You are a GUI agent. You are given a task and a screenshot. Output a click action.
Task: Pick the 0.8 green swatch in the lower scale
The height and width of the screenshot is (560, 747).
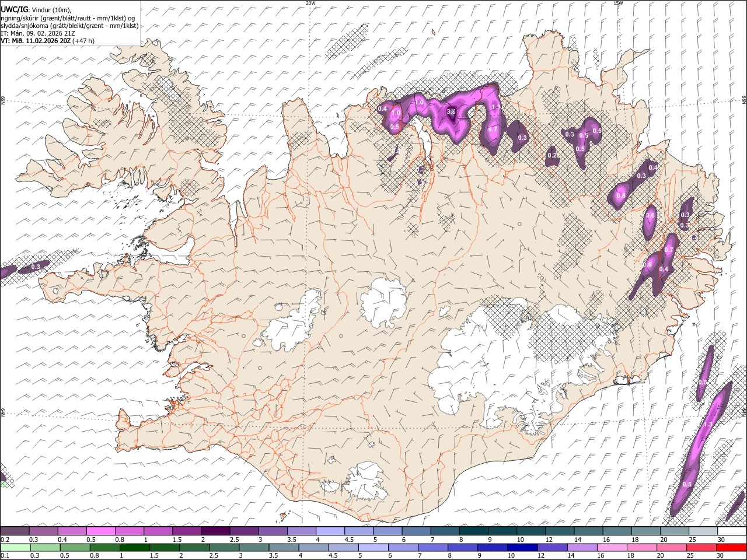coord(104,547)
